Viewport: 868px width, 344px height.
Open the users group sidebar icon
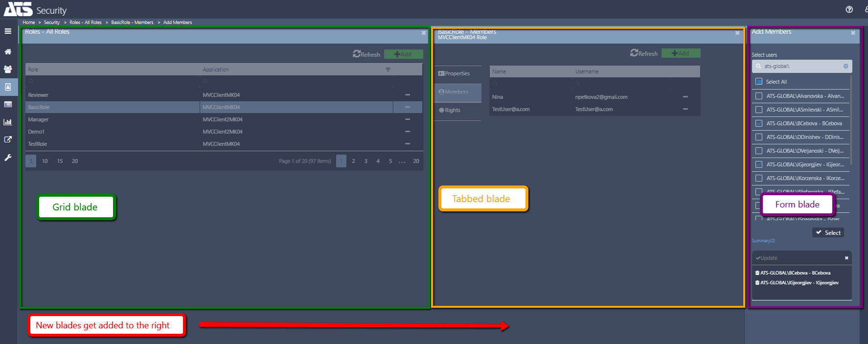[8, 69]
